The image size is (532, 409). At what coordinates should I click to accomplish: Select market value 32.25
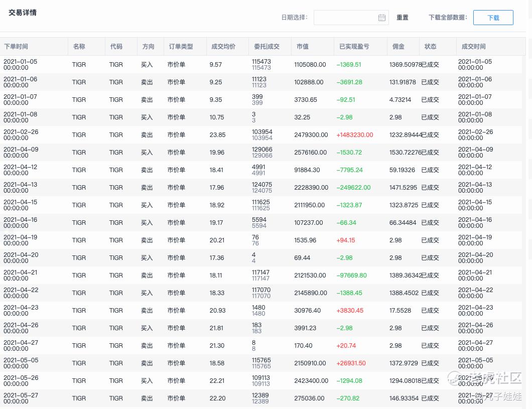click(x=302, y=117)
